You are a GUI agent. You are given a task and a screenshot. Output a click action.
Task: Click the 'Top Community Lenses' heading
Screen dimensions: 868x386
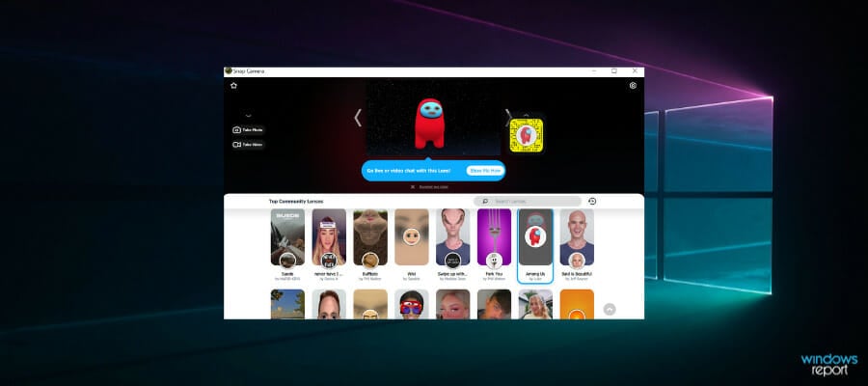point(296,201)
